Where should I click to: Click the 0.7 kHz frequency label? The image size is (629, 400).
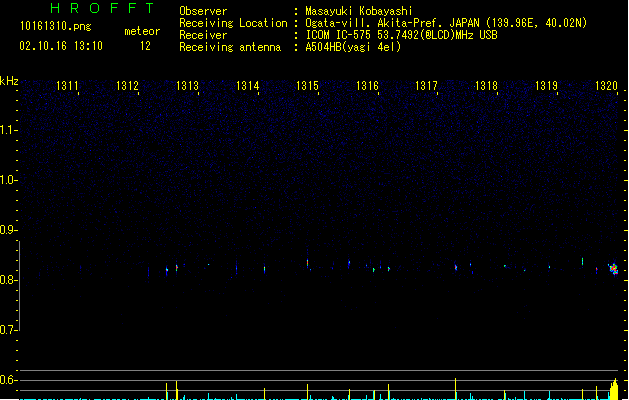point(8,330)
